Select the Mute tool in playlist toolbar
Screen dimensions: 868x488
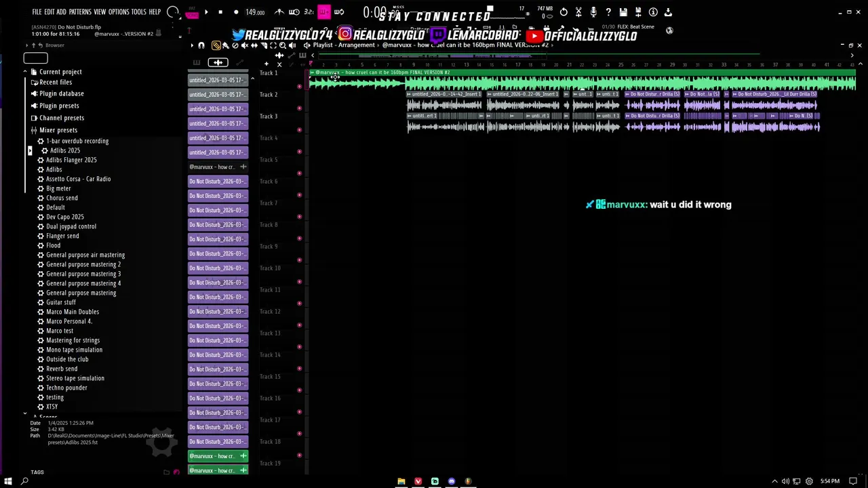point(245,45)
